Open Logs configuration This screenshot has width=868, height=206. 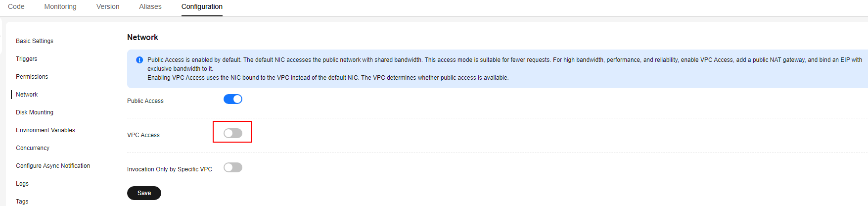(22, 184)
